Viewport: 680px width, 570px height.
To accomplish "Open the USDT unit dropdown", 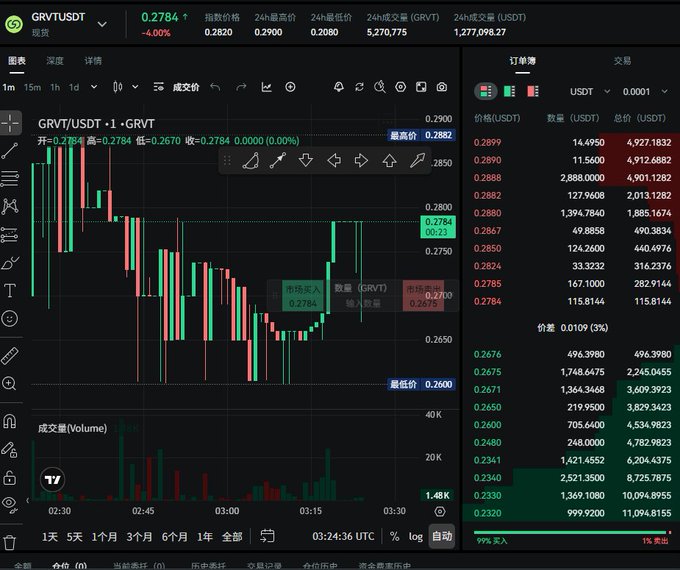I will 590,92.
